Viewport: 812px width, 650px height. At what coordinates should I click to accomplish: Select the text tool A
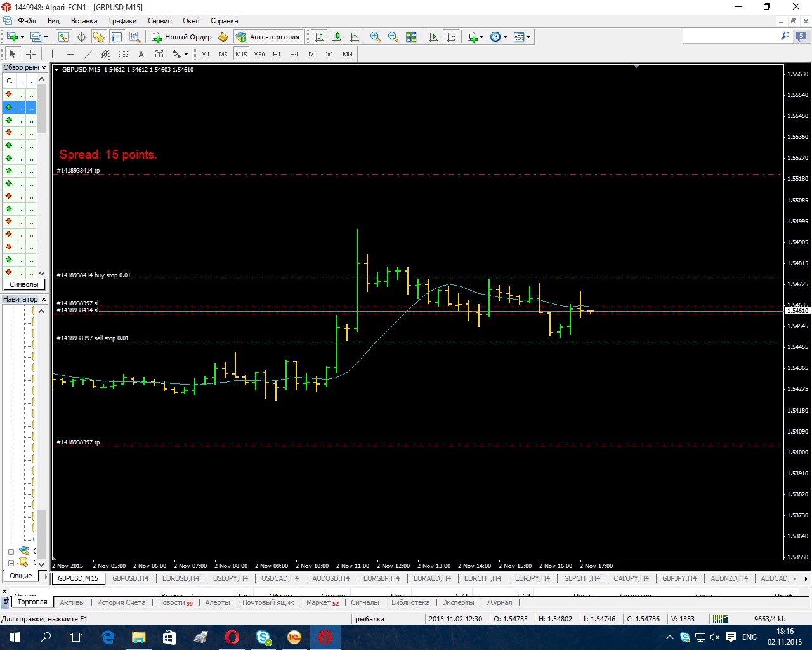point(141,54)
